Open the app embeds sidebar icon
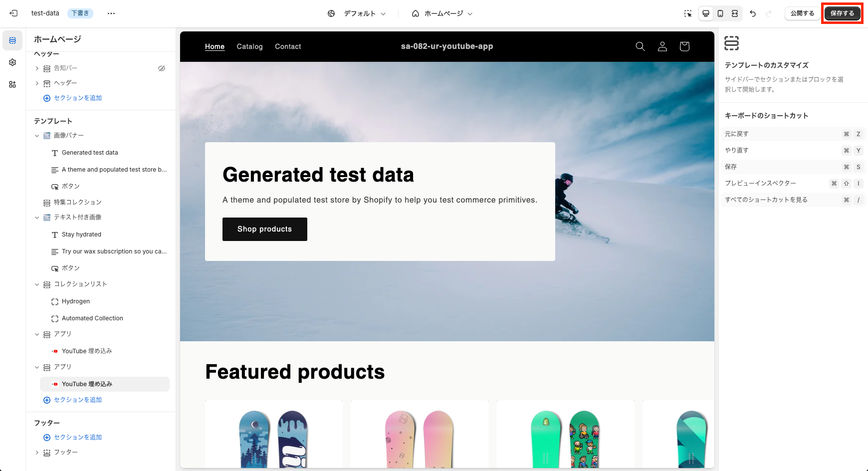868x471 pixels. [12, 84]
